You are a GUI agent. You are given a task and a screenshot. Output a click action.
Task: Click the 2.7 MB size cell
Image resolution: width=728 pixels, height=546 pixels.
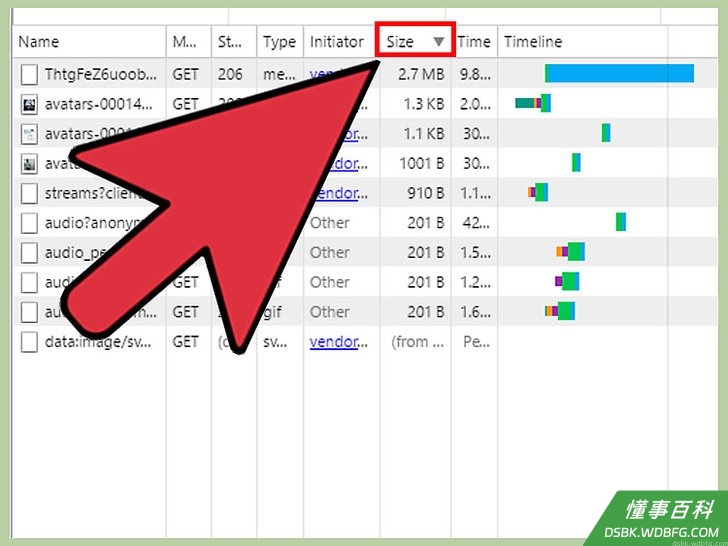[x=421, y=74]
